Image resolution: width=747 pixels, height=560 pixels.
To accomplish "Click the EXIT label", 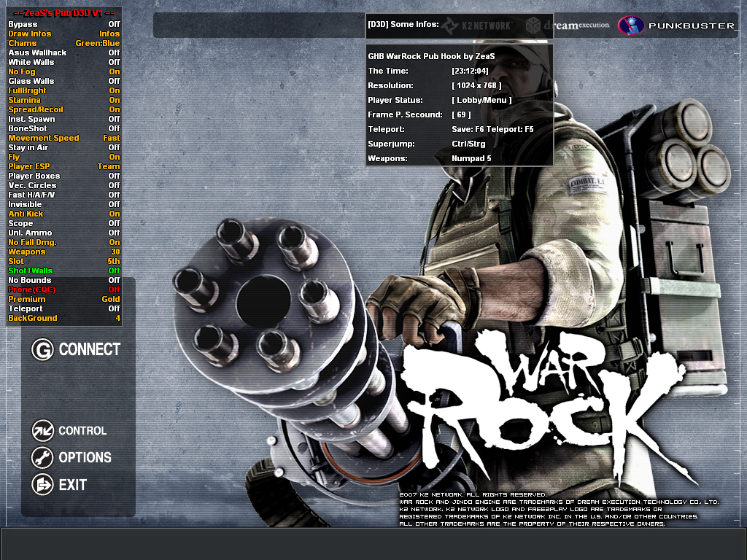I will click(72, 485).
